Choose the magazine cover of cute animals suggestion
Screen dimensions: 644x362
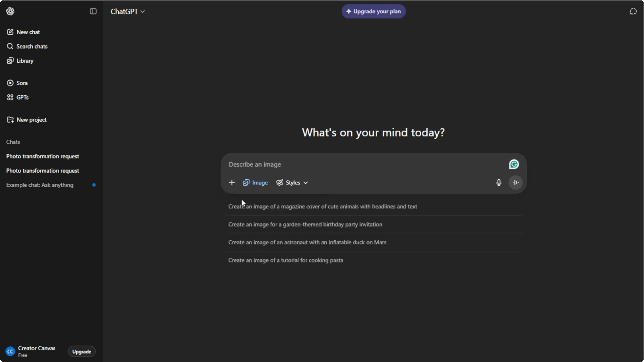[374, 206]
